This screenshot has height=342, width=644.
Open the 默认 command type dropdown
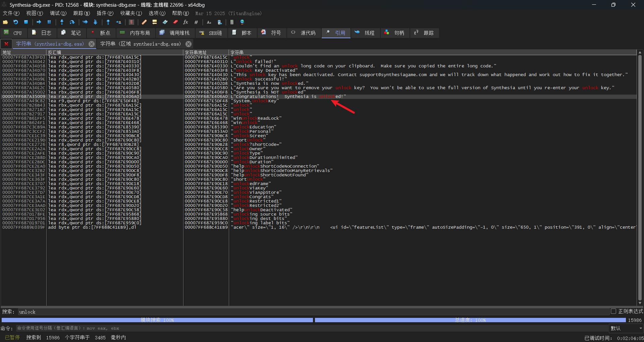click(626, 328)
